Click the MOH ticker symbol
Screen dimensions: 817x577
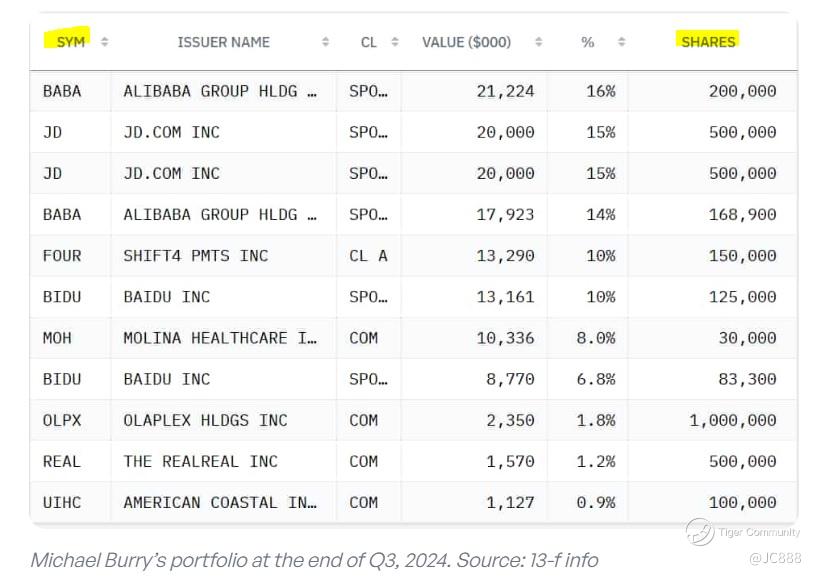tap(57, 338)
